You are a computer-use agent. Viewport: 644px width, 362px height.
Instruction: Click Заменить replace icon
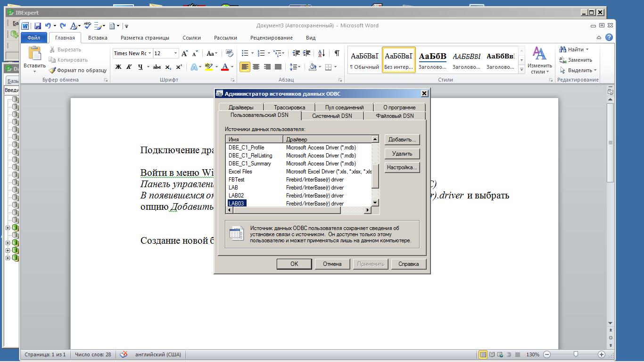pyautogui.click(x=575, y=60)
